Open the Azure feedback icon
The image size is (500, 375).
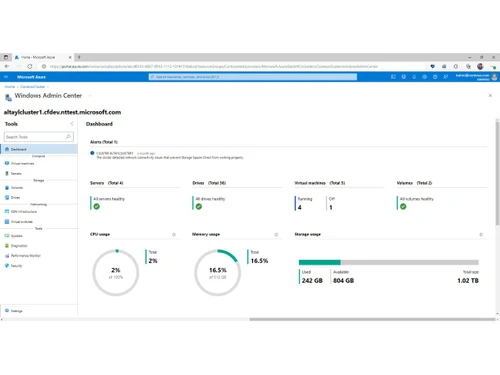[446, 77]
